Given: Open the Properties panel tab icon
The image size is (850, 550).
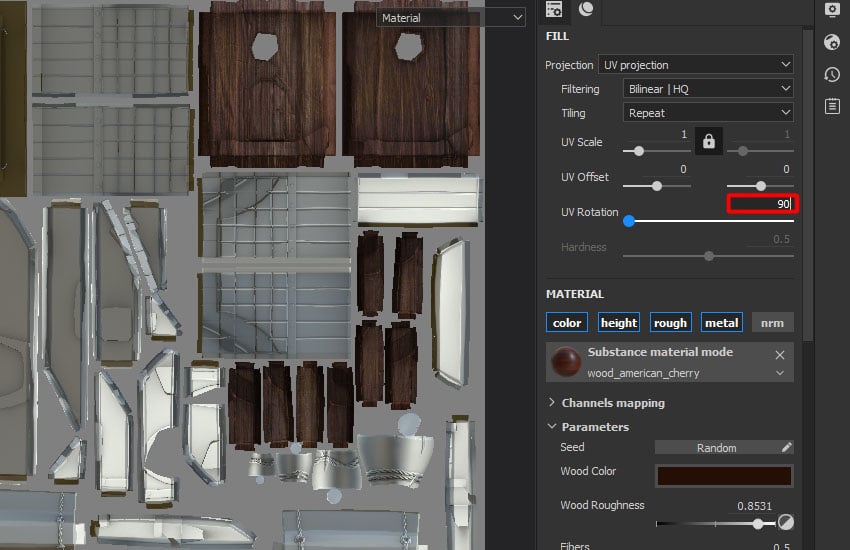Looking at the screenshot, I should point(553,10).
